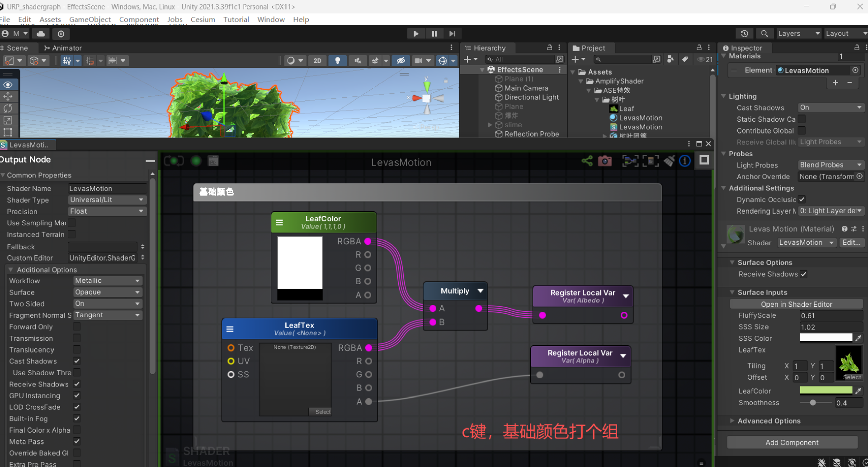868x467 pixels.
Task: Select the Move tool in Scene
Action: pos(8,96)
